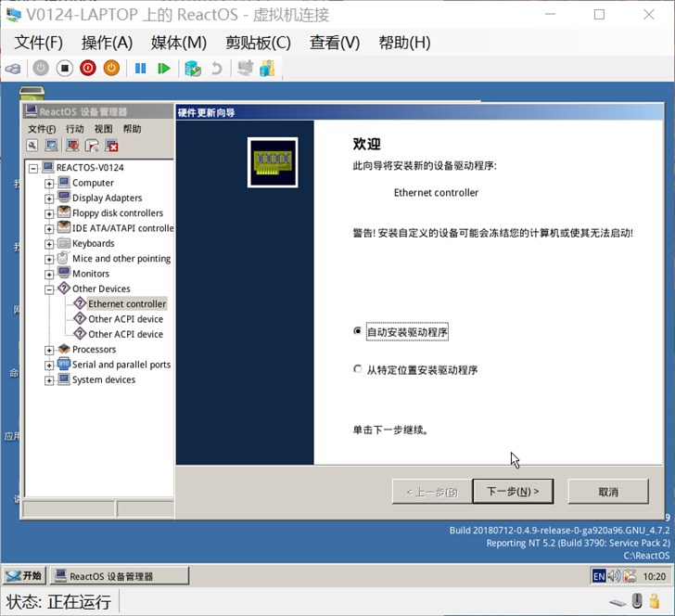Expand the Processors node

click(49, 351)
